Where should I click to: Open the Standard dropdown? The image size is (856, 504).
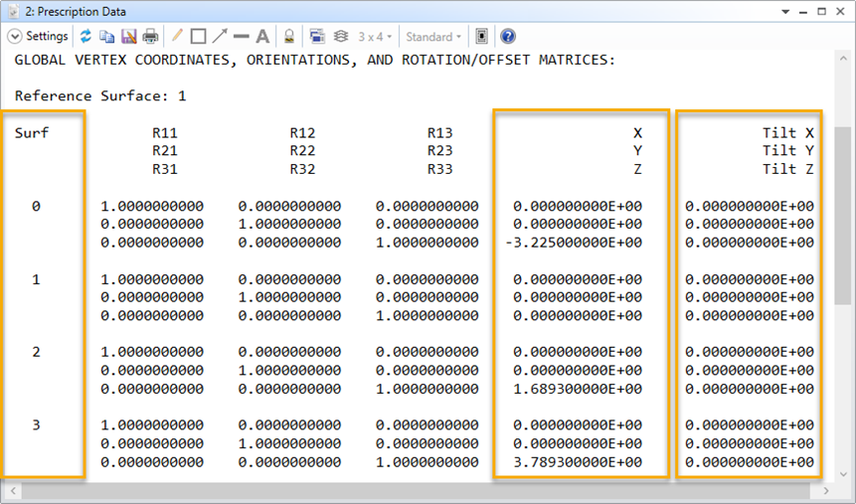click(x=434, y=37)
